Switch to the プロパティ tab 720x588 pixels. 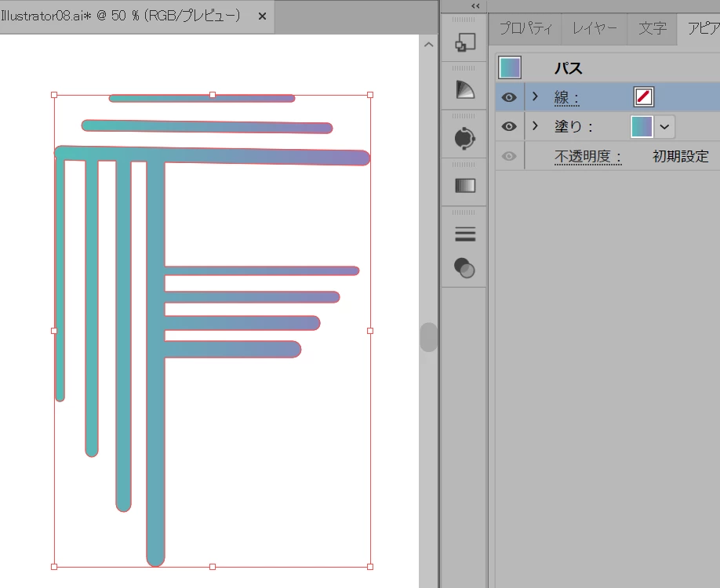point(525,28)
